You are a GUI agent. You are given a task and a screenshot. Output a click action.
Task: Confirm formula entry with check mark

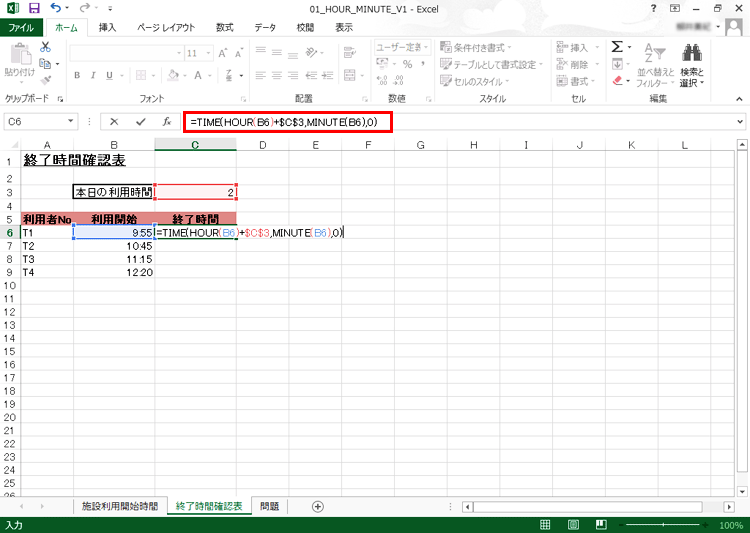click(141, 122)
